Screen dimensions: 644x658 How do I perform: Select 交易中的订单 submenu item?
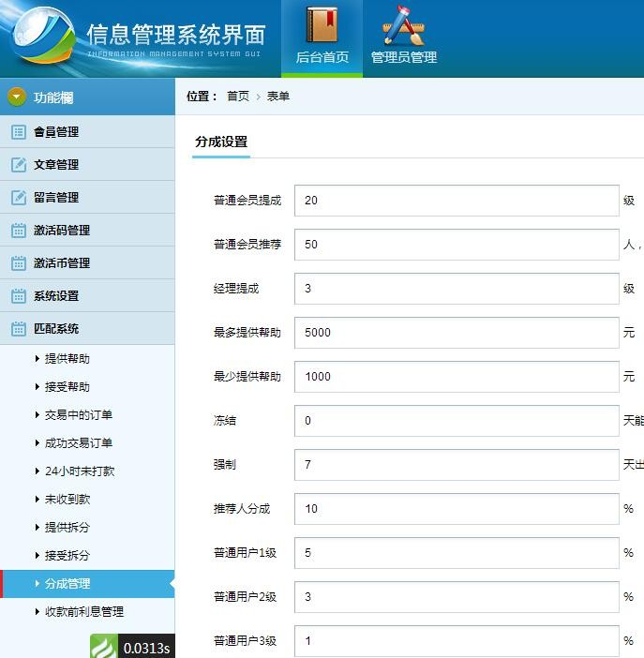coord(79,414)
